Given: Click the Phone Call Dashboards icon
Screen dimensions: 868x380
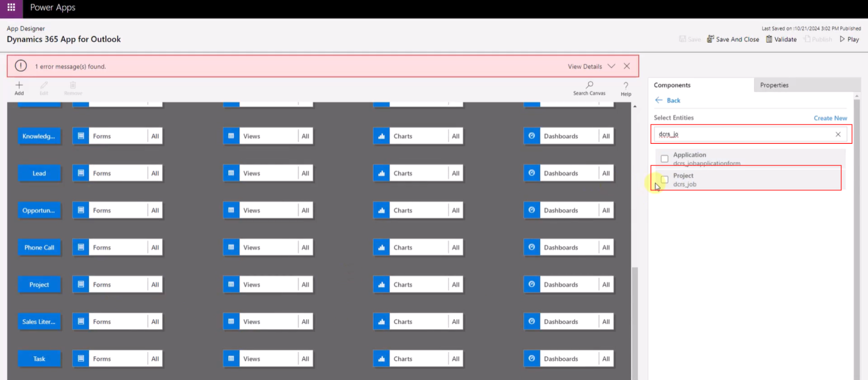Looking at the screenshot, I should coord(532,247).
